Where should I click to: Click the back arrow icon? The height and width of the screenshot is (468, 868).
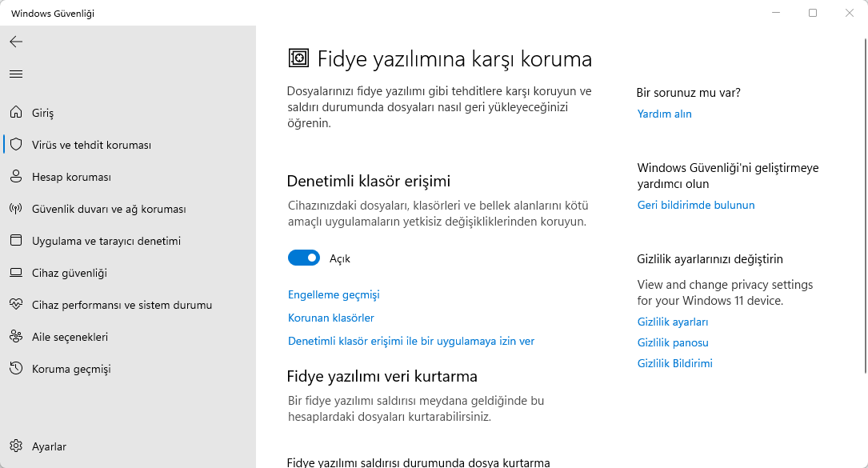point(16,42)
